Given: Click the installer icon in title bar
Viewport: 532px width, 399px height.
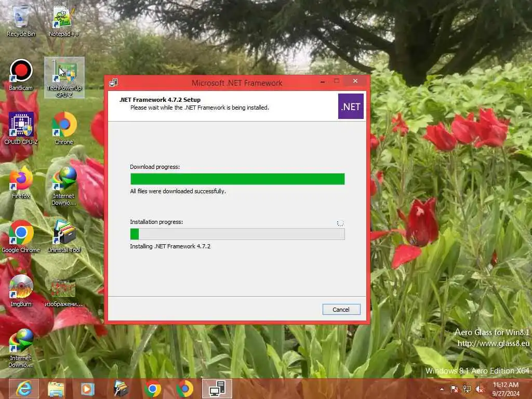Looking at the screenshot, I should (113, 83).
